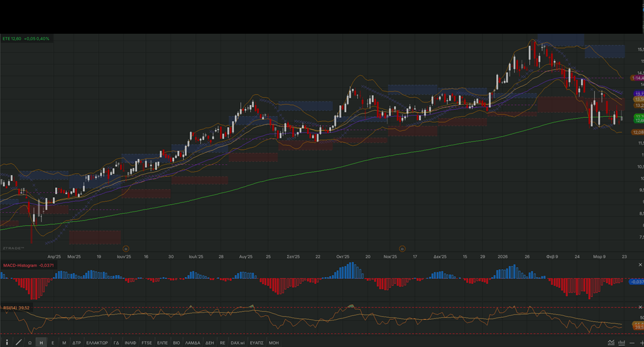
Task: Select the Ε weekly timeframe button
Action: (x=53, y=342)
